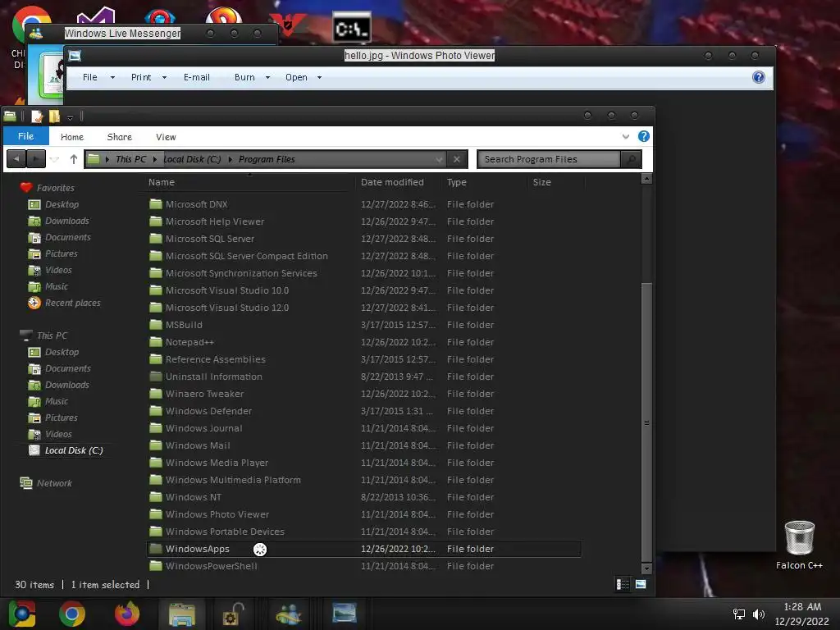The height and width of the screenshot is (630, 840).
Task: Click This PC in address breadcrumb
Action: tap(130, 159)
